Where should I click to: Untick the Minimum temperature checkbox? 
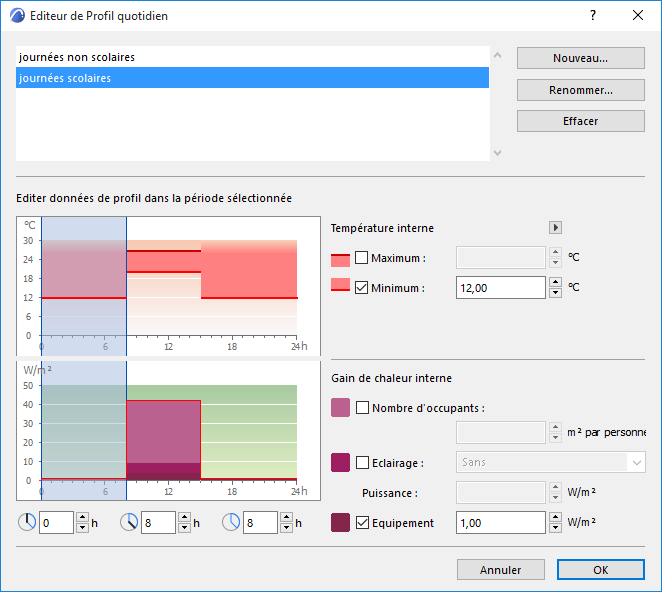click(362, 288)
